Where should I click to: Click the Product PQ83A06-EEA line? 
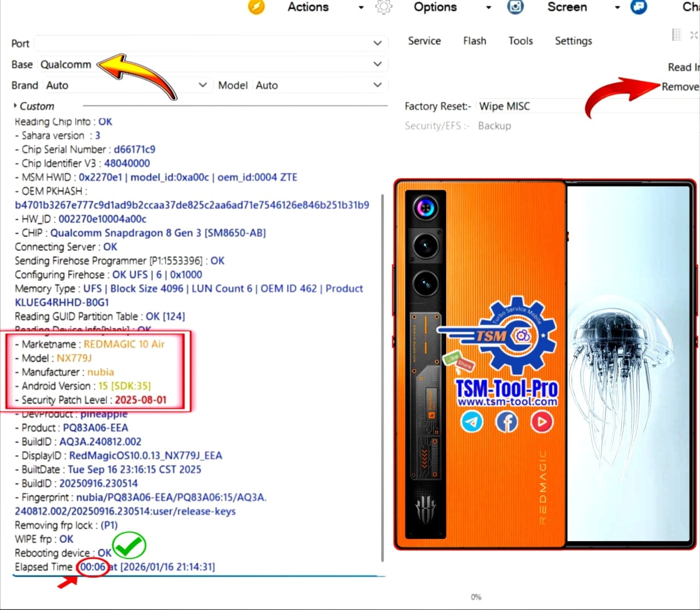[72, 428]
